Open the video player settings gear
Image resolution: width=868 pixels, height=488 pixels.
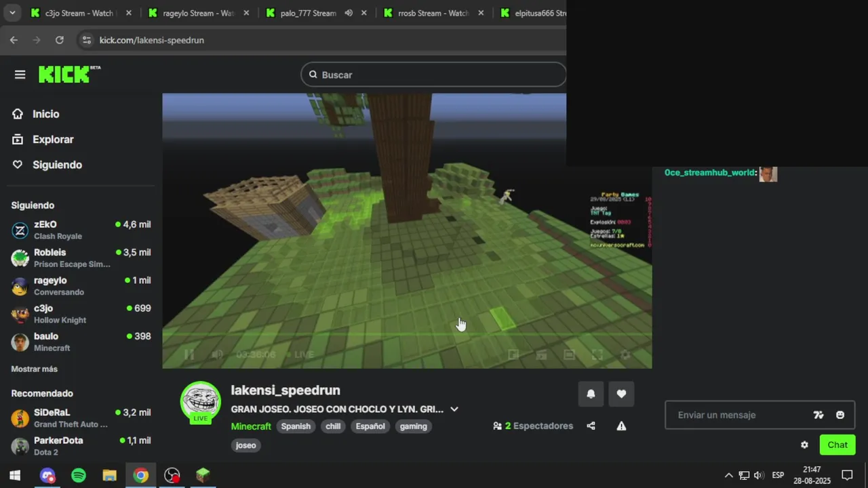click(x=625, y=354)
